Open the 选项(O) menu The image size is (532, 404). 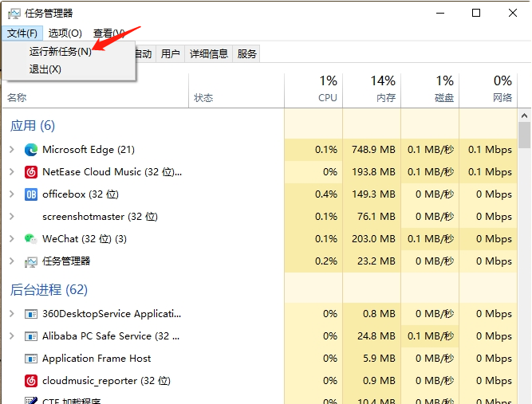[65, 33]
